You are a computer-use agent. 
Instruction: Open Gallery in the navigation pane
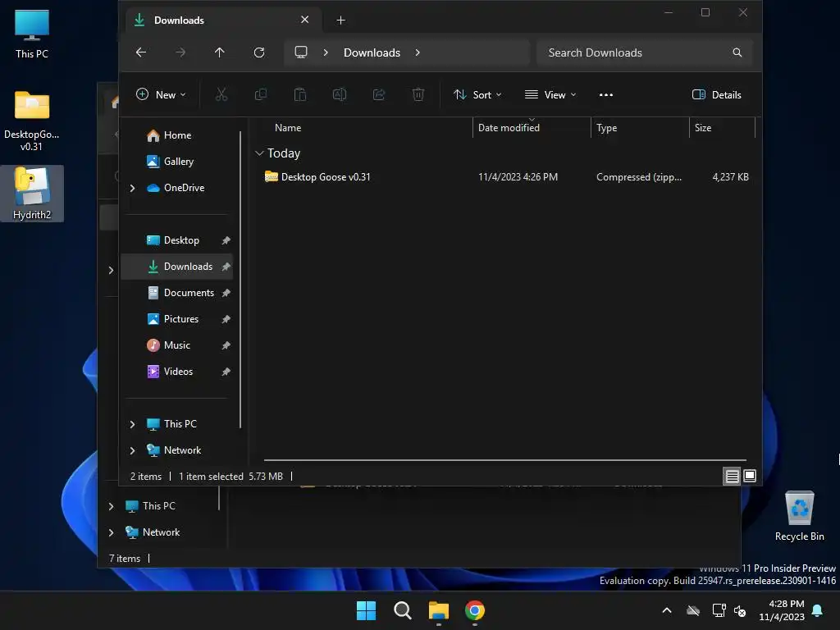[x=177, y=162]
